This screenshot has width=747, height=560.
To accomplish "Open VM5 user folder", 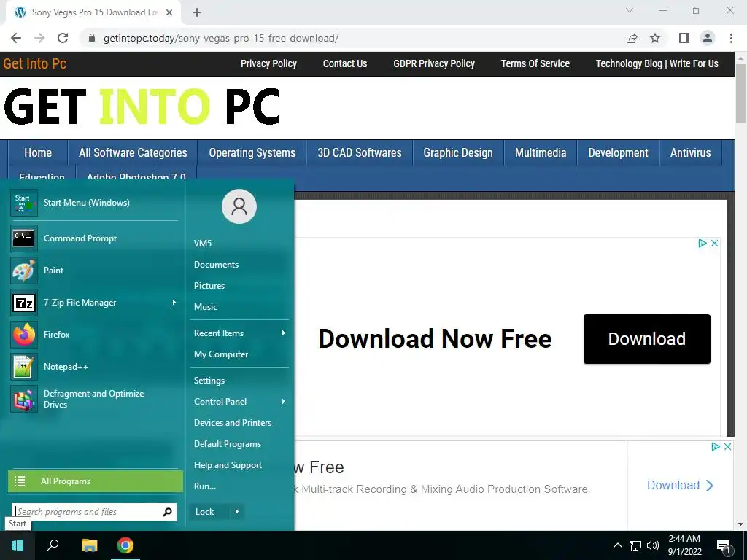I will [203, 244].
